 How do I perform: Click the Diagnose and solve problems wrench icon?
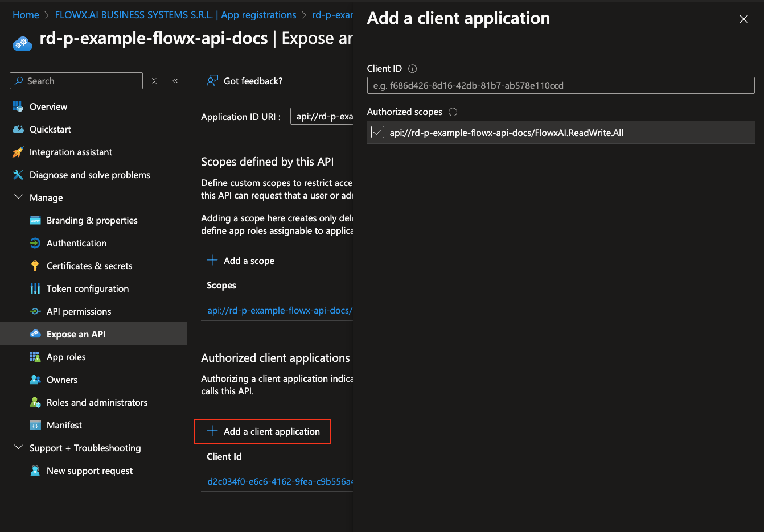click(x=18, y=175)
